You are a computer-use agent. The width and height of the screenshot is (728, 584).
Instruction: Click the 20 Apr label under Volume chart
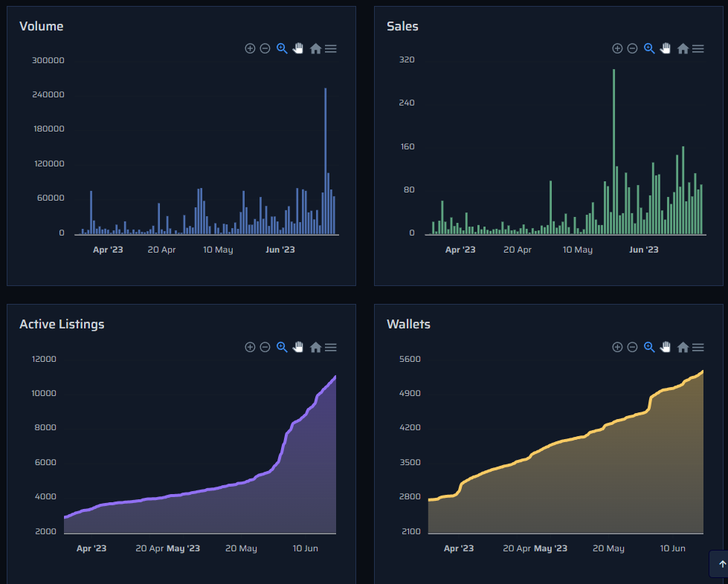coord(161,250)
